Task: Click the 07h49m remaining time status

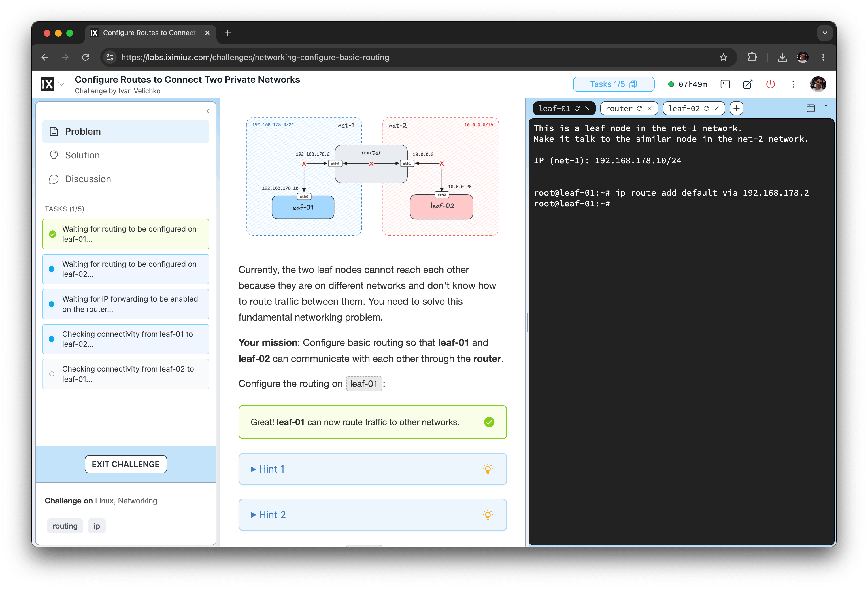Action: click(688, 84)
